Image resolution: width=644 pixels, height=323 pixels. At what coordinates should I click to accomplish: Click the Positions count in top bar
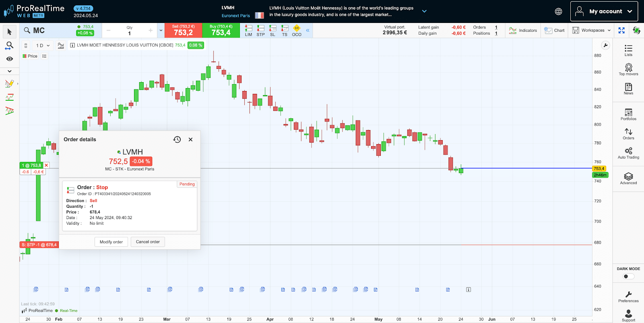(496, 33)
